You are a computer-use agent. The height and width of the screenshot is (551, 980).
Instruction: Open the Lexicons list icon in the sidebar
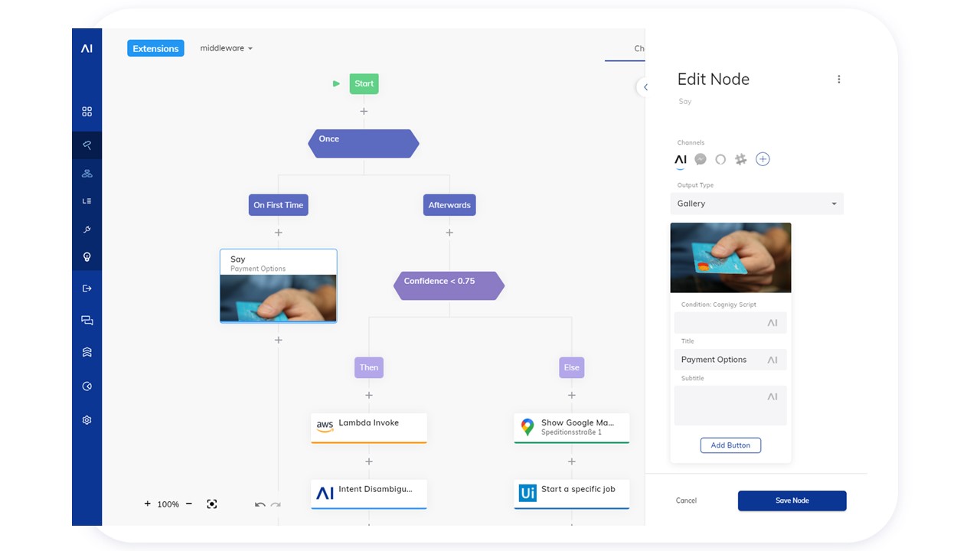(x=87, y=201)
